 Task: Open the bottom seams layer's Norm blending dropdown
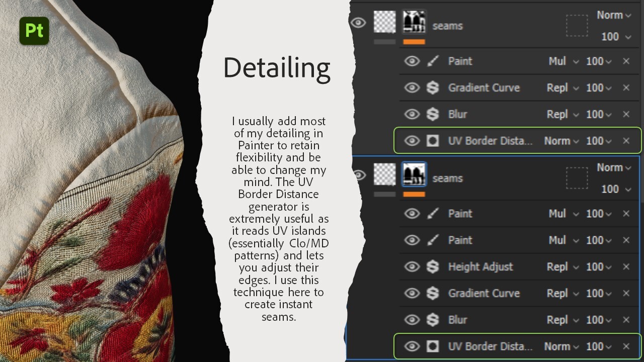[x=614, y=167]
